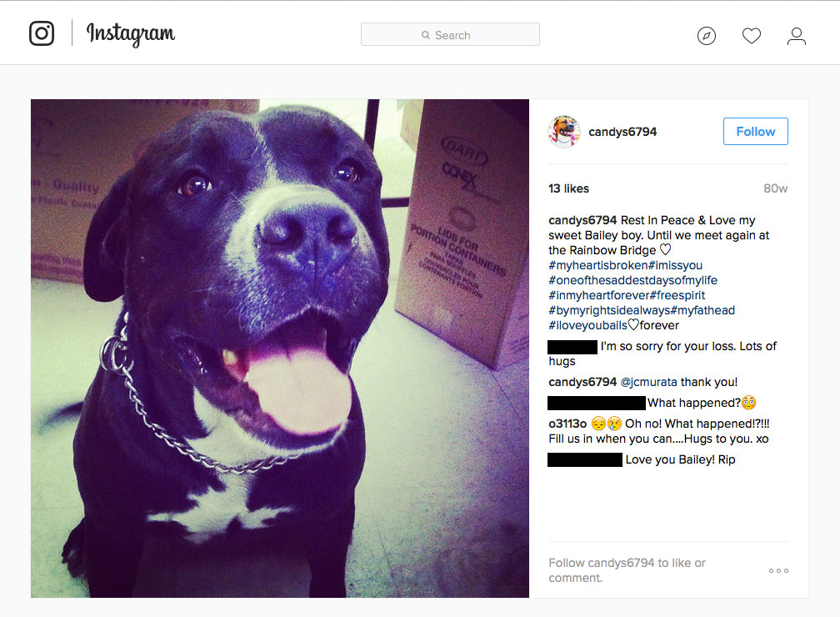Focus the Search input field
This screenshot has height=617, width=840.
pos(450,34)
